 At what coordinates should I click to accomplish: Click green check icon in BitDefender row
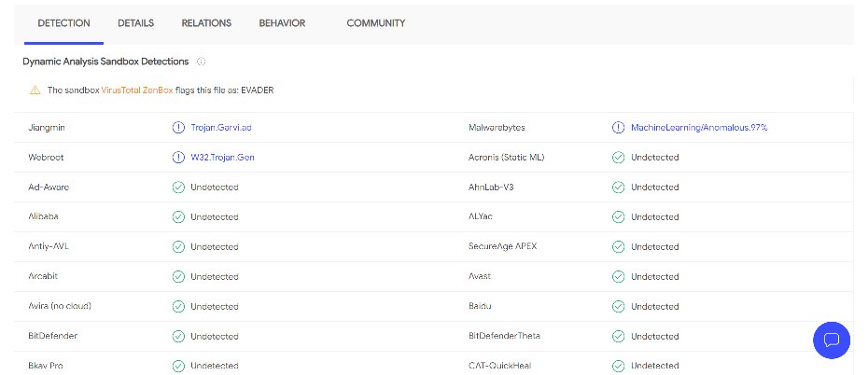(x=178, y=336)
